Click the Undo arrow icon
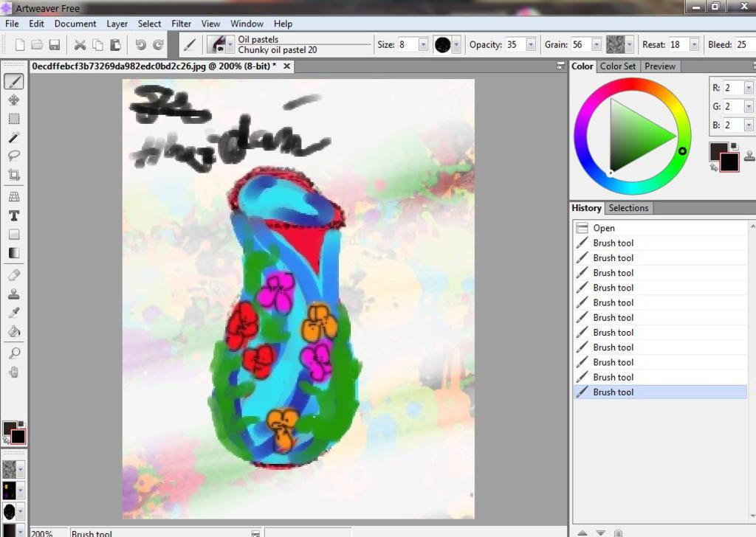 tap(141, 45)
